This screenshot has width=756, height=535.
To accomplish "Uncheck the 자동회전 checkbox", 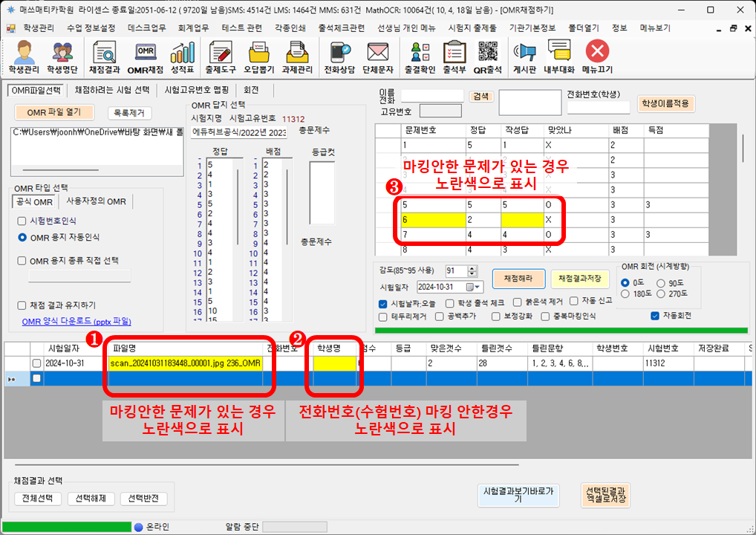I will click(x=654, y=316).
